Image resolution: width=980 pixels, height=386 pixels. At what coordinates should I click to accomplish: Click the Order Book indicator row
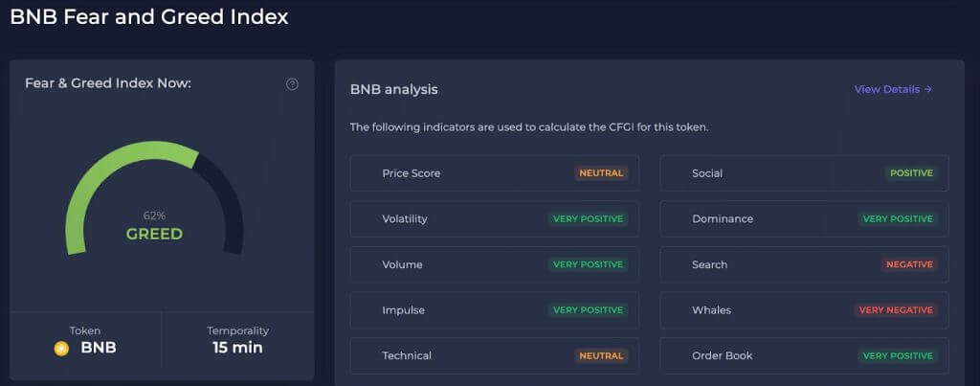[804, 356]
